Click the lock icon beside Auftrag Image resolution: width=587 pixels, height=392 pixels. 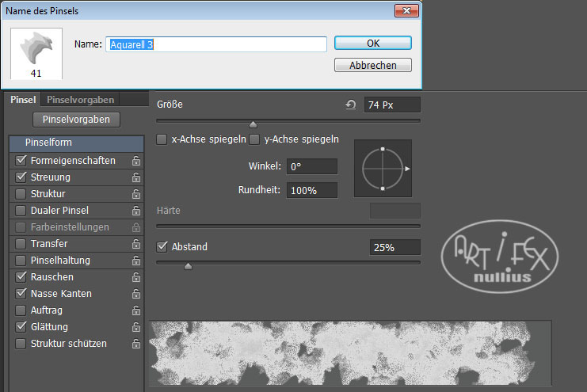136,310
